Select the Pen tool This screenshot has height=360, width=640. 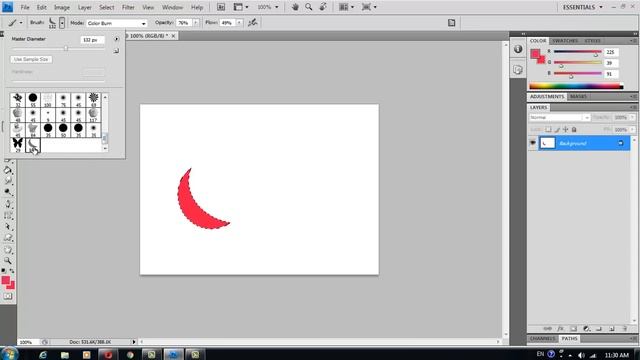[8, 204]
